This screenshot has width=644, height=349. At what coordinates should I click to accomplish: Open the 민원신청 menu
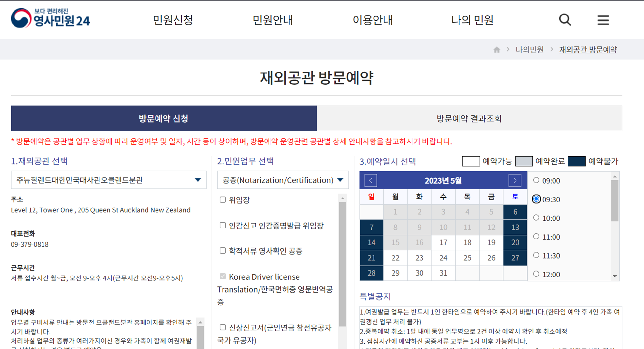pos(173,20)
